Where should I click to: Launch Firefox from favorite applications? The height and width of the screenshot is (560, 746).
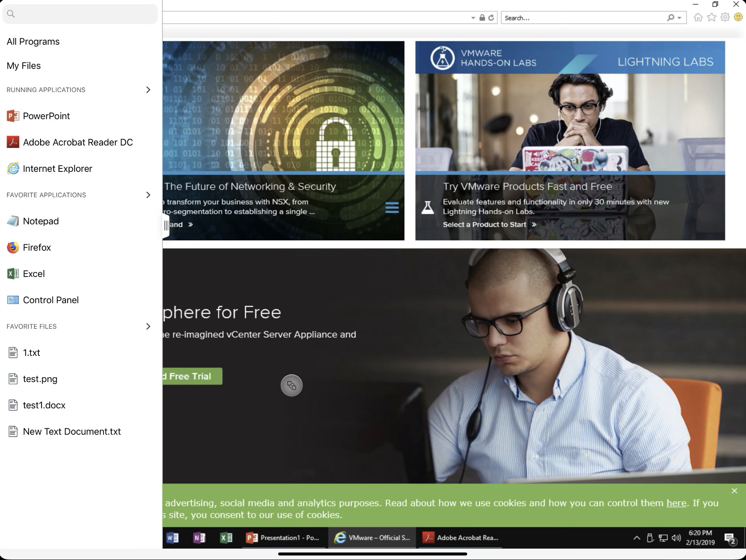(x=29, y=247)
